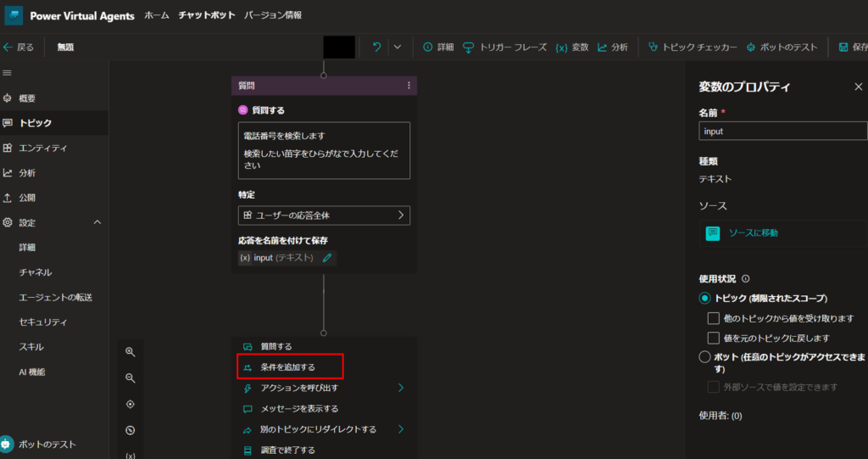
Task: Open セキュリティ in the sidebar
Action: [x=43, y=322]
